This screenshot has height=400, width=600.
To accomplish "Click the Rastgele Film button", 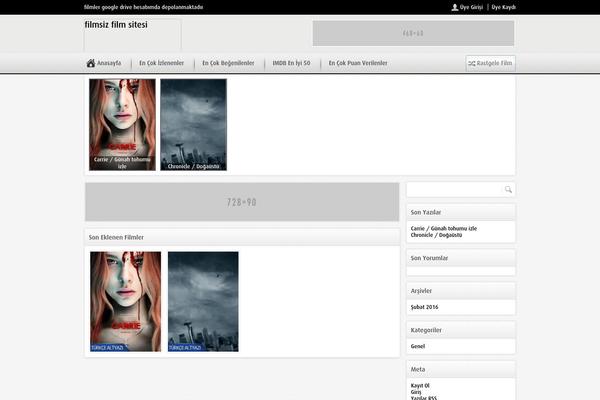I will tap(491, 64).
